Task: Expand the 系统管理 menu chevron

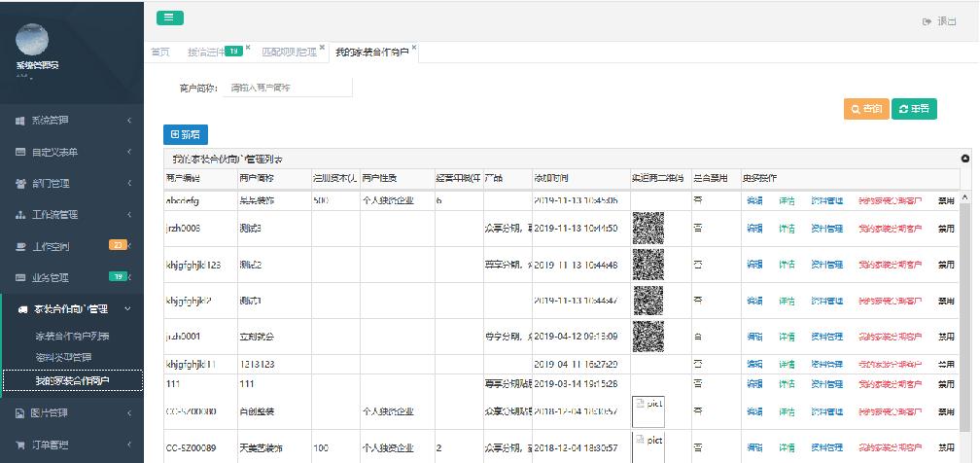Action: (129, 121)
